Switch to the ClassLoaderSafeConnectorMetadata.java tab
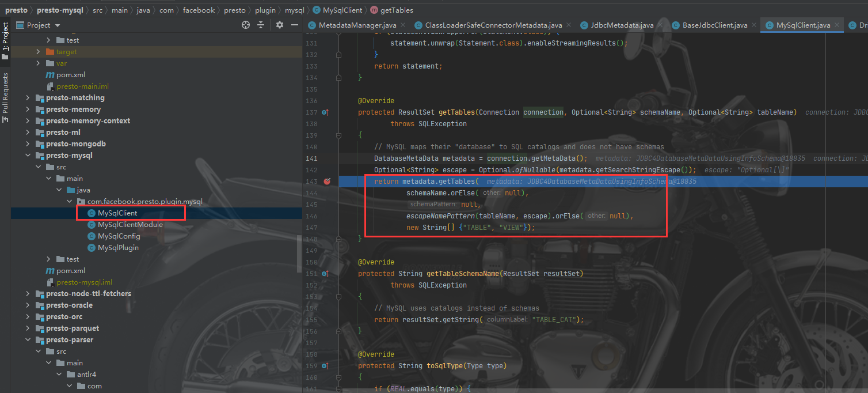Screen dimensions: 868x393 click(x=493, y=25)
